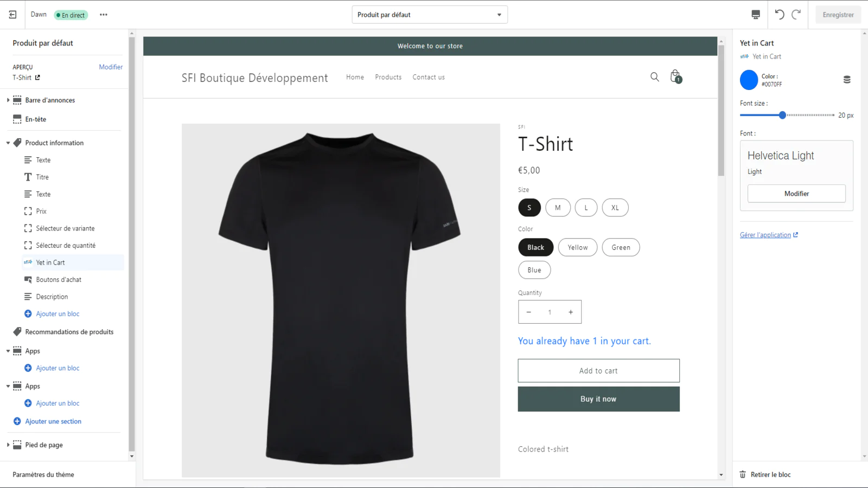Switch to desktop preview mode icon
The width and height of the screenshot is (868, 488).
pyautogui.click(x=756, y=15)
